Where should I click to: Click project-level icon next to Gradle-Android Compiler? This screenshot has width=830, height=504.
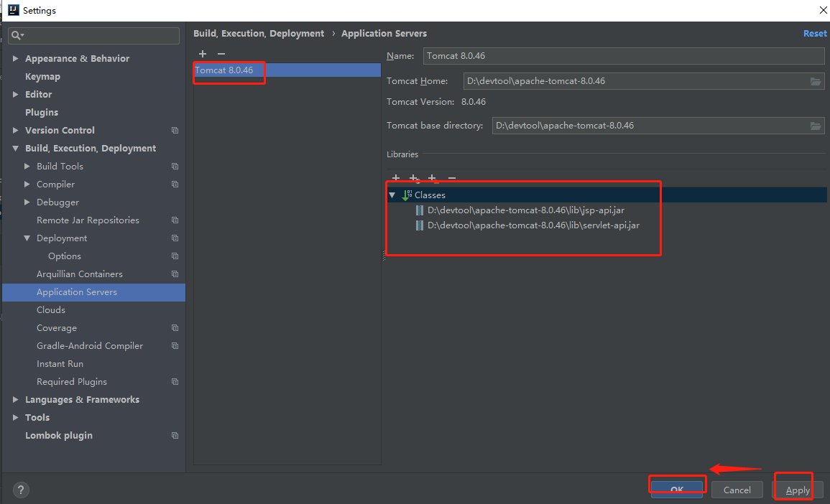[x=175, y=346]
